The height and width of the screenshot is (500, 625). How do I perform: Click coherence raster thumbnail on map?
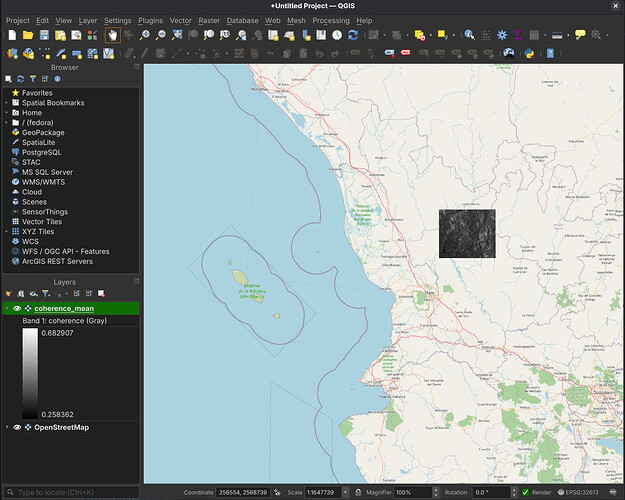(x=467, y=234)
